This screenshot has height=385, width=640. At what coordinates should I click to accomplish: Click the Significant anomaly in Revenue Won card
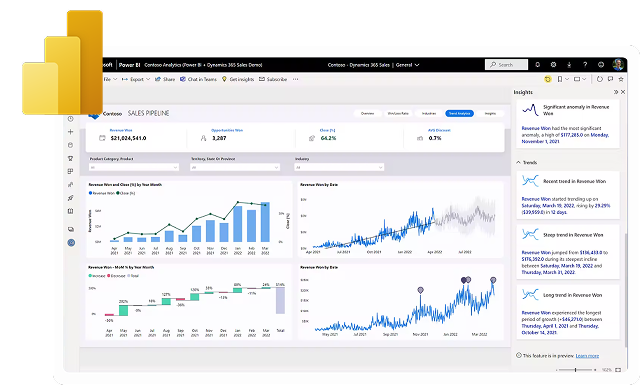(x=568, y=124)
